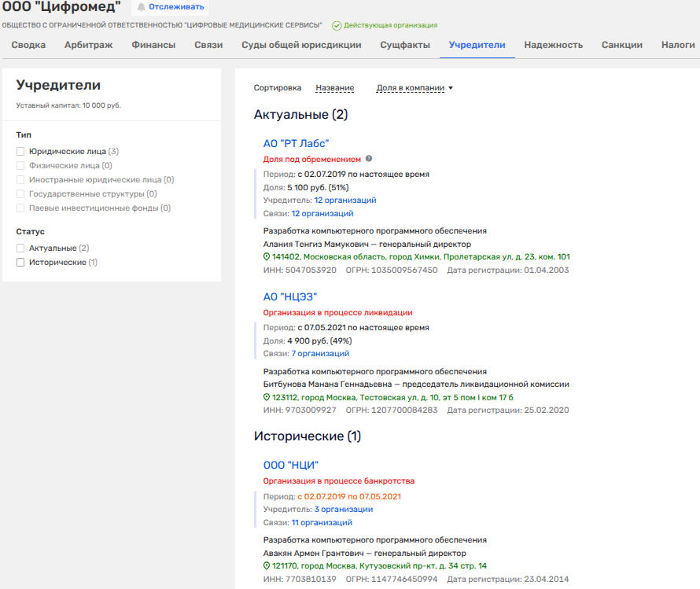Click the map pin icon for Тестовская ул. address
Viewport: 700px width, 589px height.
(267, 398)
